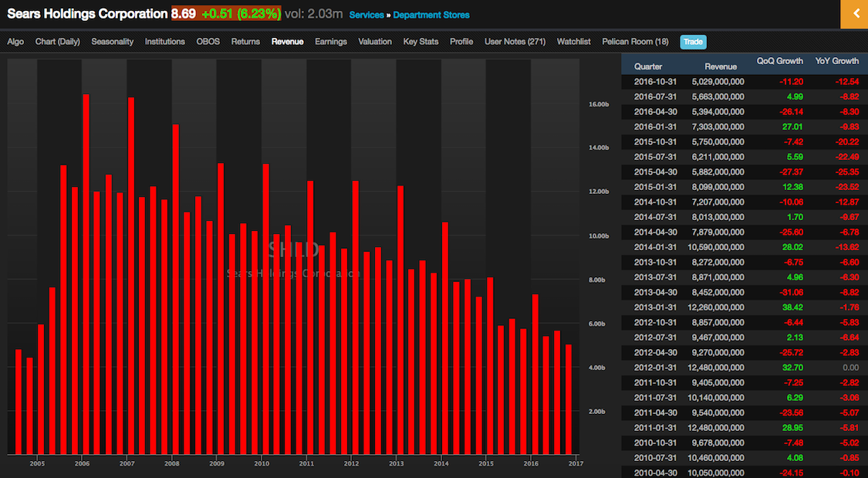Viewport: 868px width, 478px height.
Task: Open the Algo tab
Action: coord(15,42)
